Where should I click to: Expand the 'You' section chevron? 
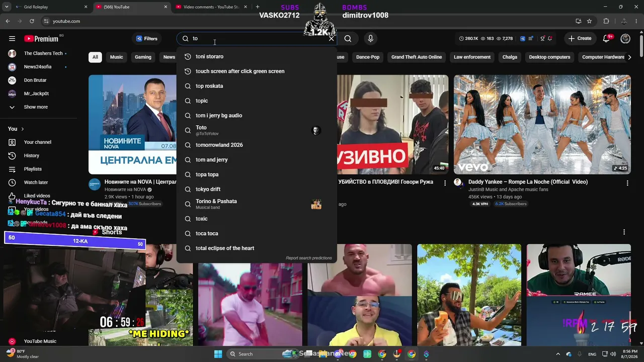click(x=22, y=129)
